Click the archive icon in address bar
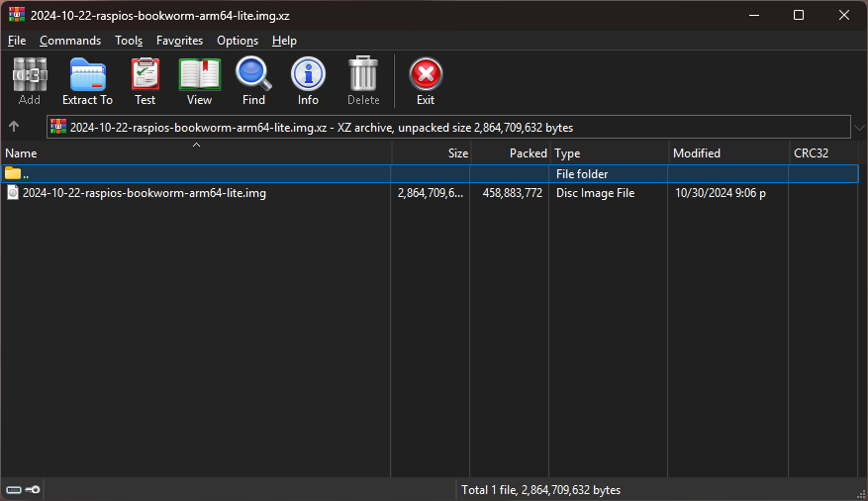 pos(58,127)
